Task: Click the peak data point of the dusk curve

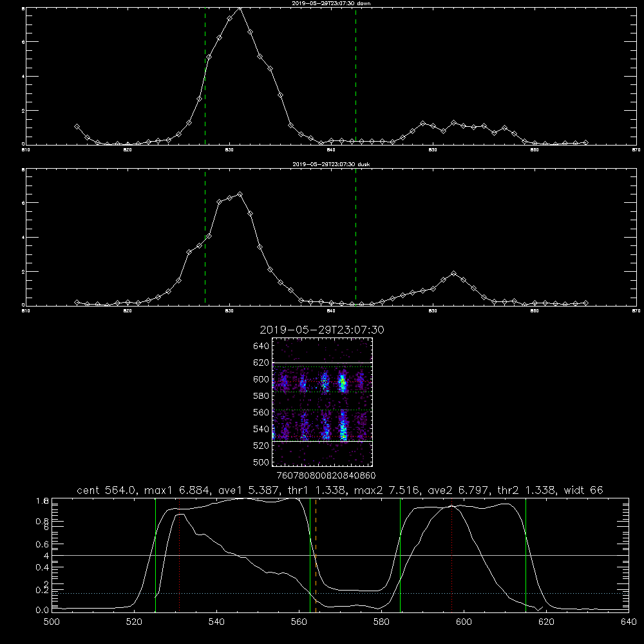Action: 240,194
